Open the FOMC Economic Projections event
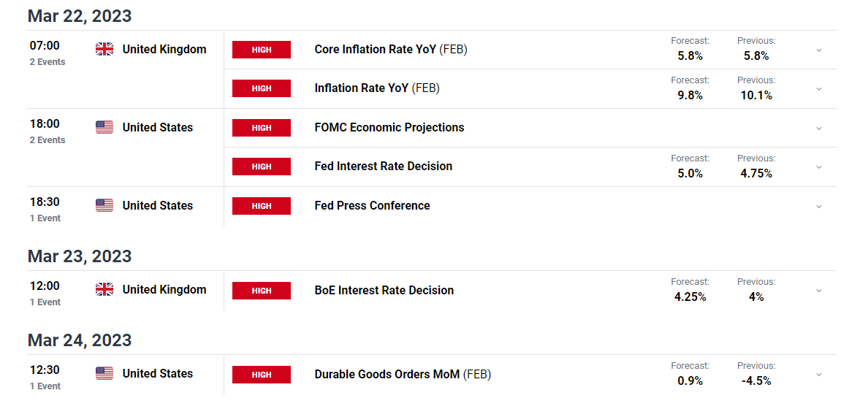Screen dimensions: 868x409 click(389, 127)
